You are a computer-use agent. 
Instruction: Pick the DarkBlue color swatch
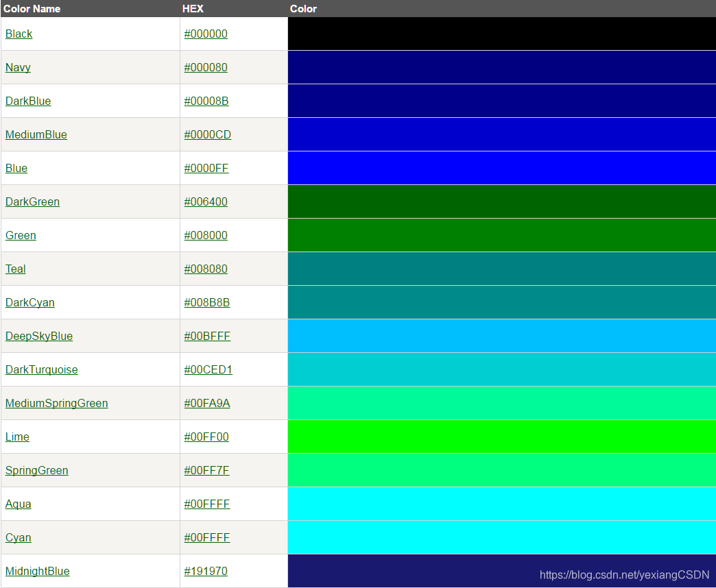pyautogui.click(x=502, y=101)
